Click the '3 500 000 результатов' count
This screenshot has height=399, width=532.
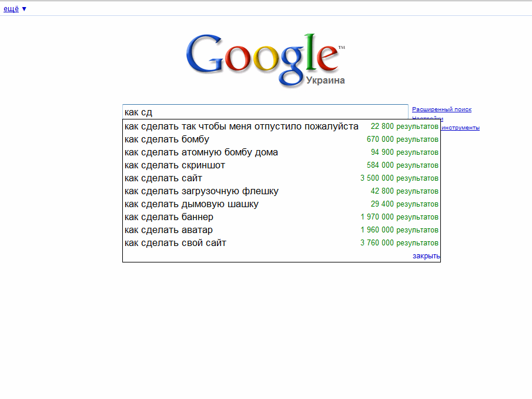tap(399, 178)
